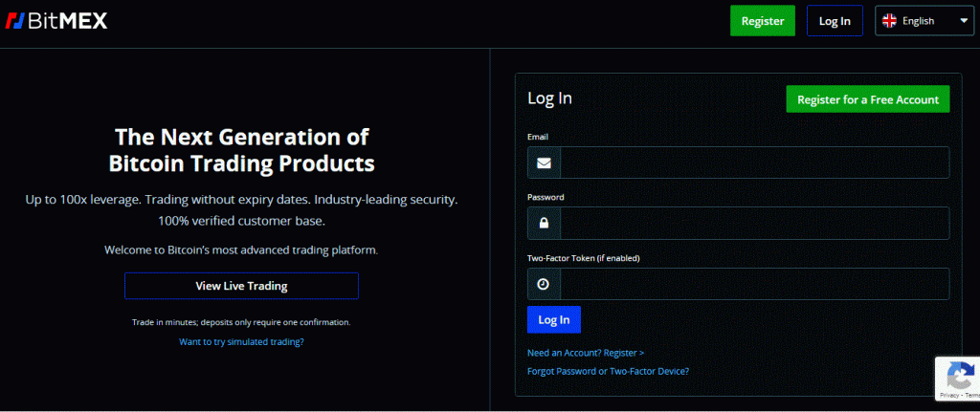This screenshot has height=412, width=980.
Task: Open the English language dropdown
Action: 924,21
